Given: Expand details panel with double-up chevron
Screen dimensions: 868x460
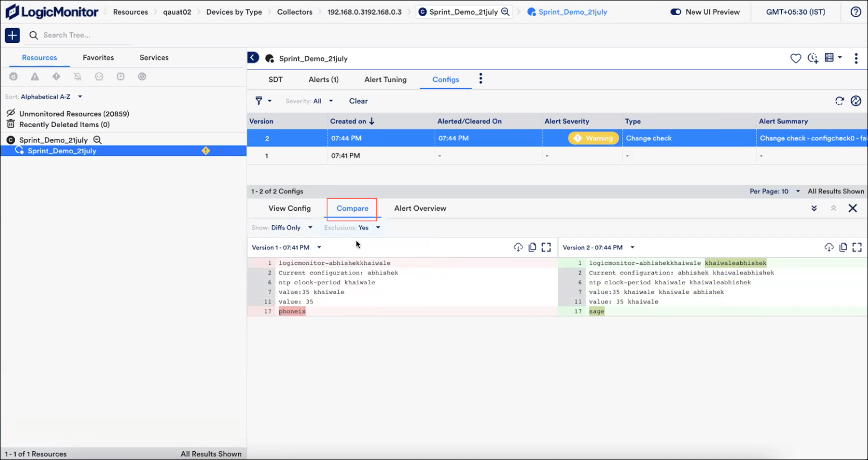Looking at the screenshot, I should tap(833, 208).
